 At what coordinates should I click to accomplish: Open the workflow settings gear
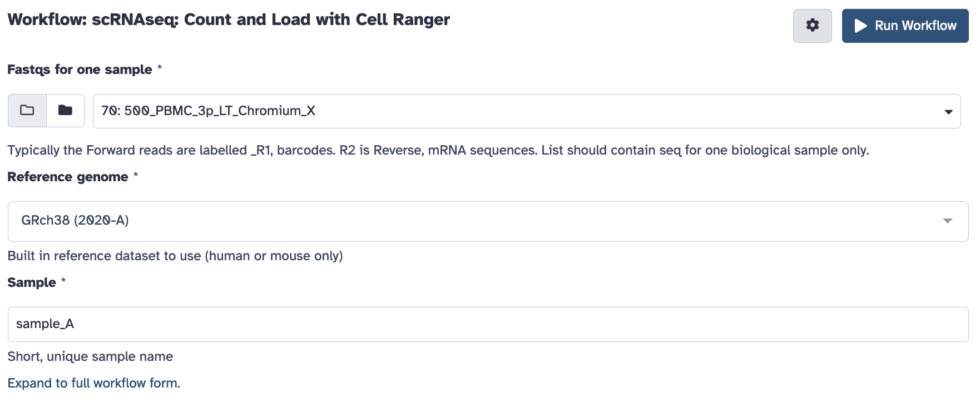tap(811, 25)
